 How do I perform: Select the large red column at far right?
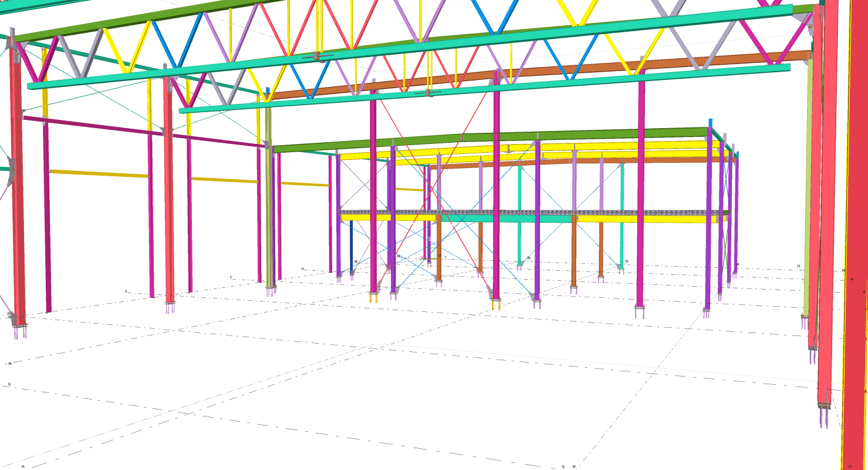tap(856, 235)
